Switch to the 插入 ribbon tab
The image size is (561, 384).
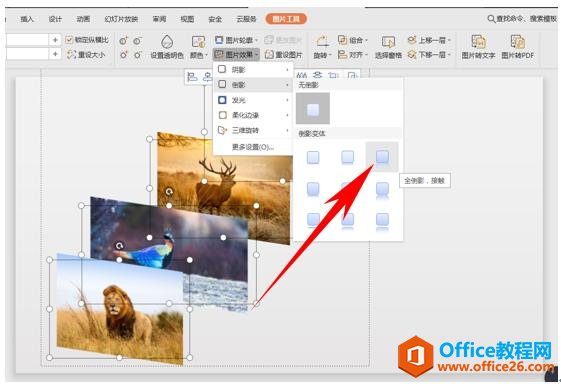[27, 19]
